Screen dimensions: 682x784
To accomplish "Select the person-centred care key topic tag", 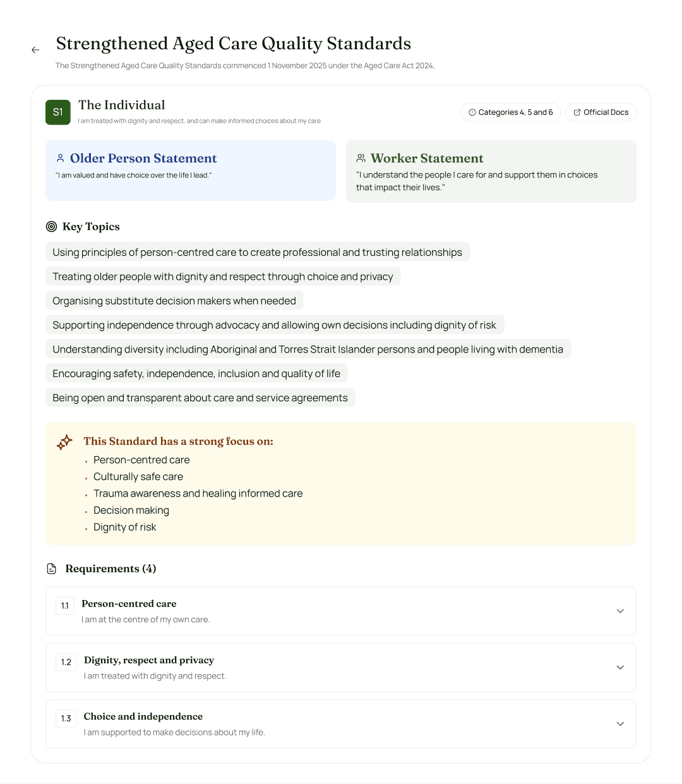I will pos(257,251).
